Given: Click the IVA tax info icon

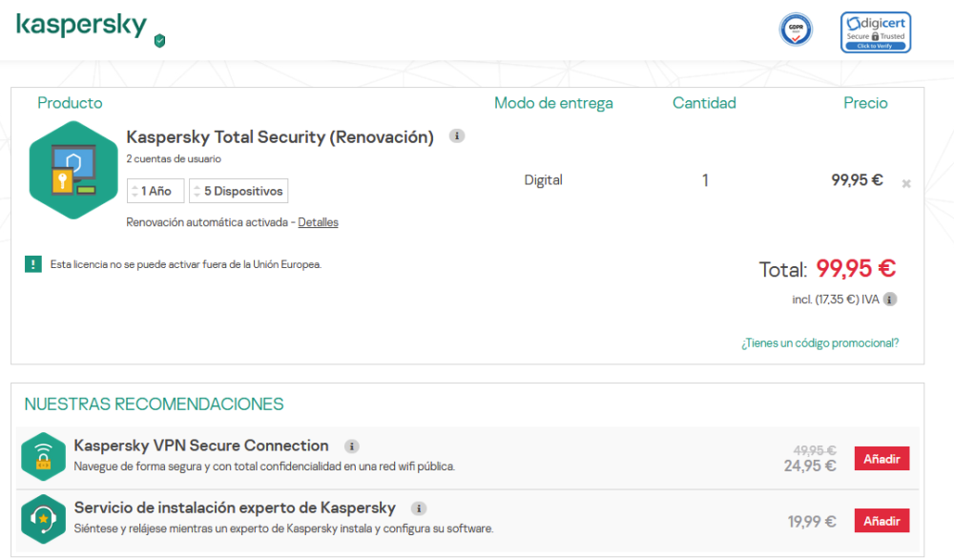Looking at the screenshot, I should tap(889, 300).
